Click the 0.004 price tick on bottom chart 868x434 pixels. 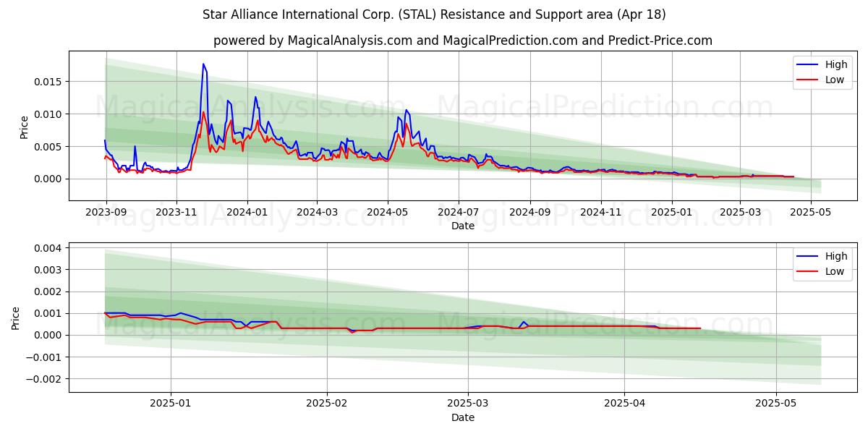point(49,248)
